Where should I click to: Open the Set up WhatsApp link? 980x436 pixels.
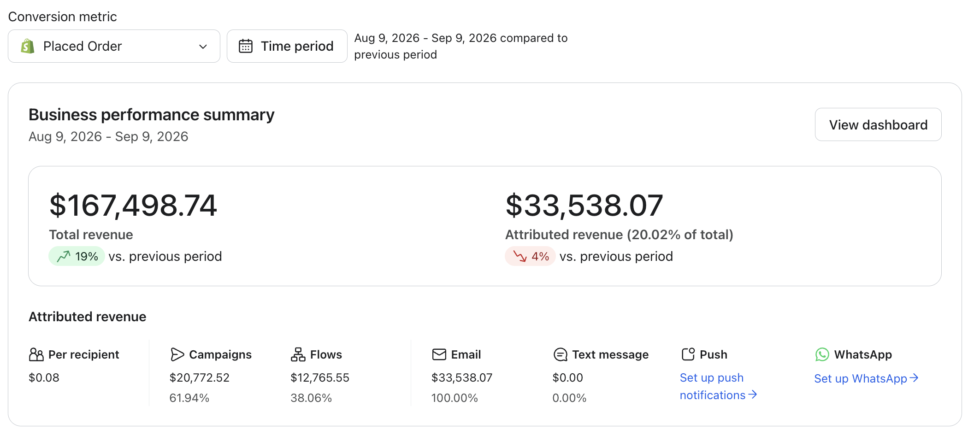(x=866, y=378)
